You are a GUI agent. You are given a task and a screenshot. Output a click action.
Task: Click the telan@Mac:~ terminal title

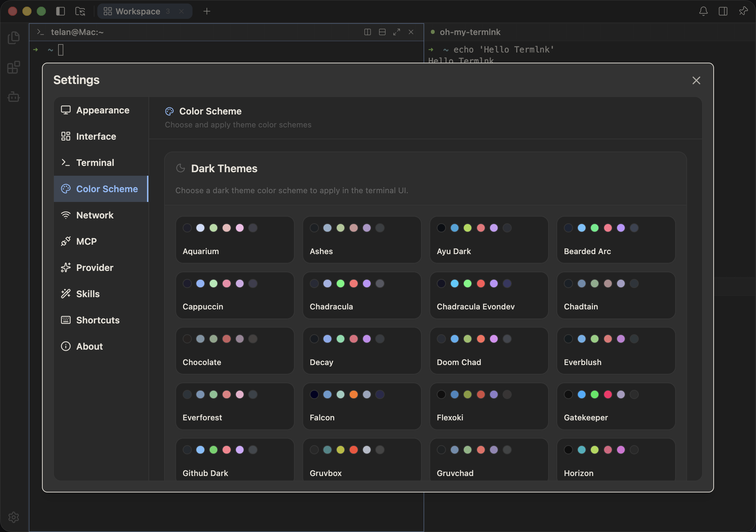[x=77, y=32]
